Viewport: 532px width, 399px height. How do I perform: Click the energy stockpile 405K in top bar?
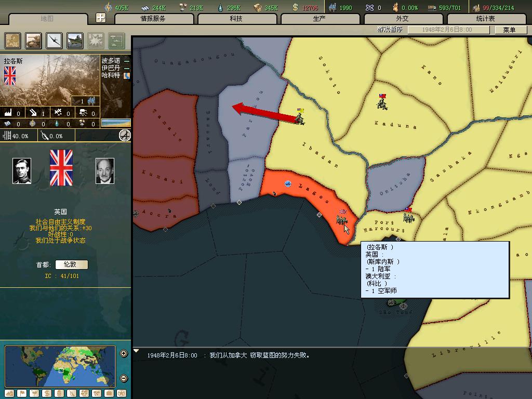click(x=117, y=7)
